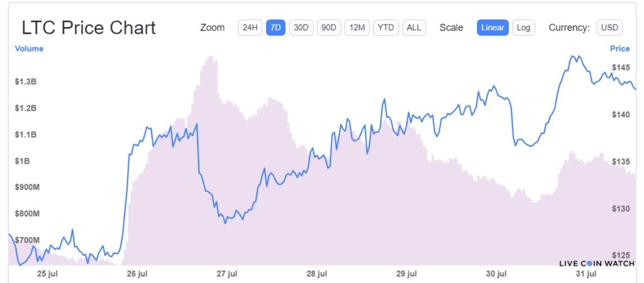The image size is (644, 283).
Task: Select the 26 jul date marker
Action: click(x=138, y=274)
